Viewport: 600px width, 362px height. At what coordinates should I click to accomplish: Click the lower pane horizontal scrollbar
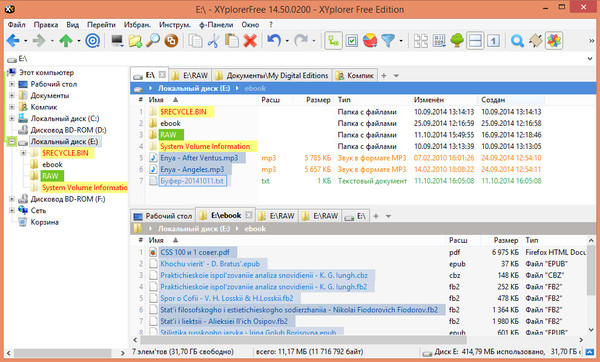pos(303,339)
